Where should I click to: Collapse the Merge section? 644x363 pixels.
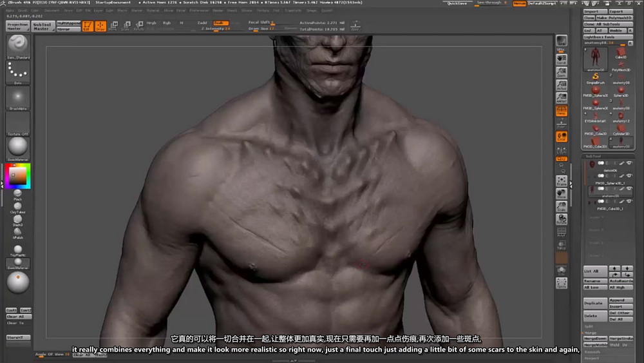(x=590, y=333)
